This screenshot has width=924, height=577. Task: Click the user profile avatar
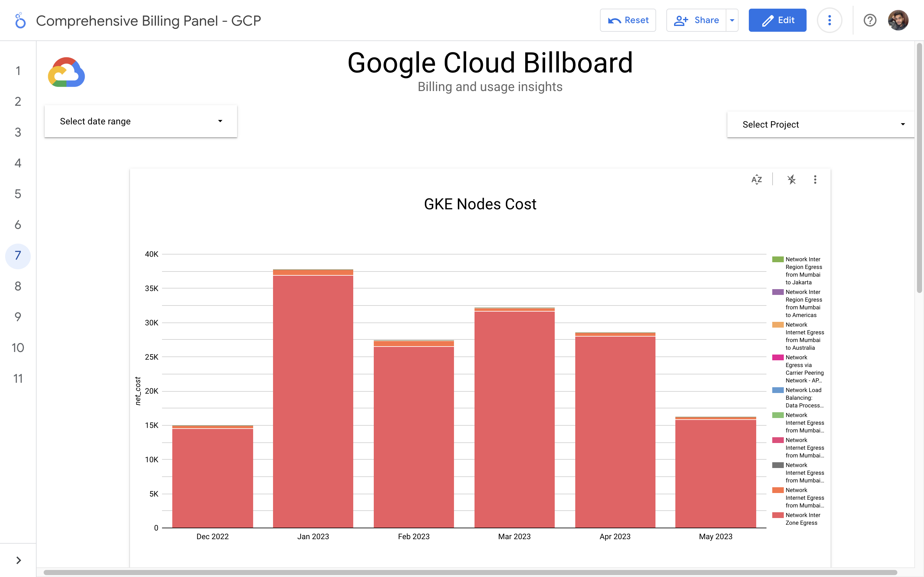(x=898, y=20)
